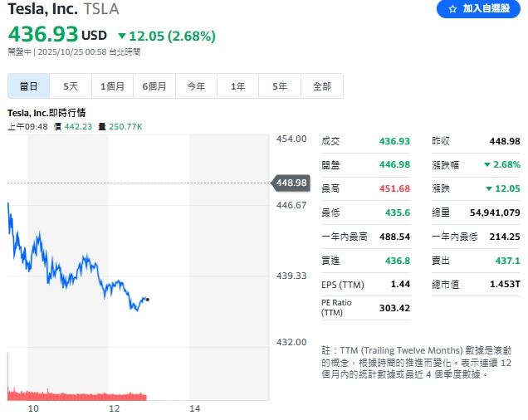Select the 今年 year-to-date tab
528x420 pixels.
point(196,86)
